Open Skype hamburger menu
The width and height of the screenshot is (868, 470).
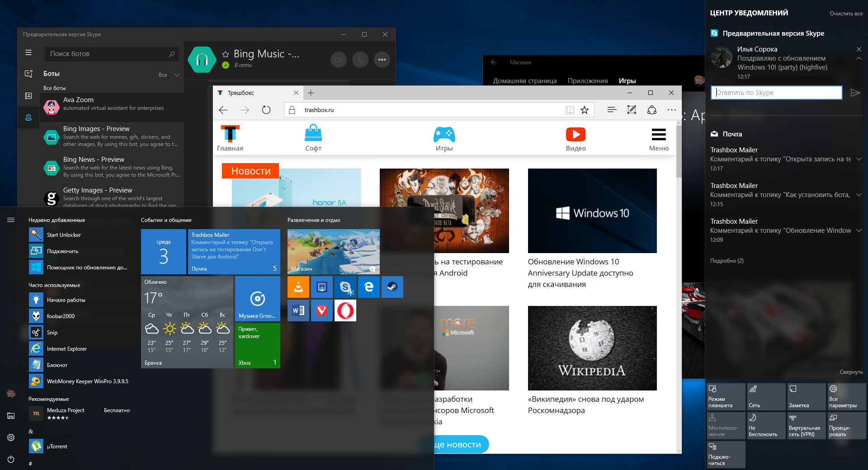[x=28, y=53]
